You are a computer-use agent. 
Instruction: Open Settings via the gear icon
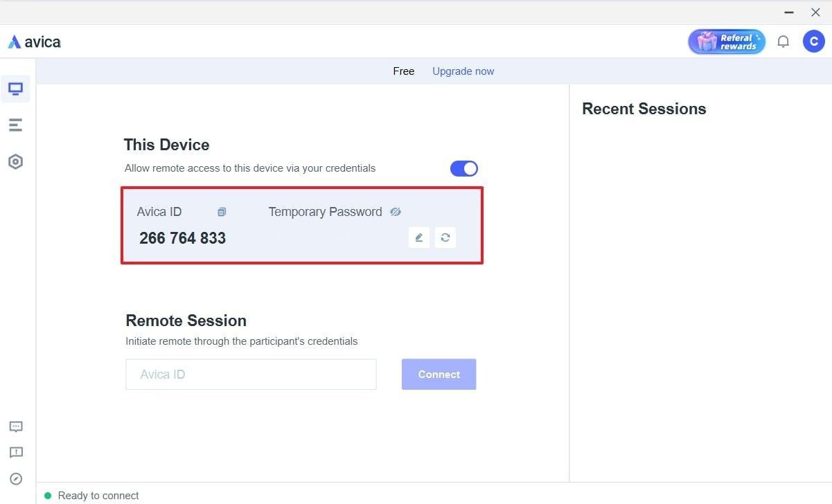tap(15, 161)
